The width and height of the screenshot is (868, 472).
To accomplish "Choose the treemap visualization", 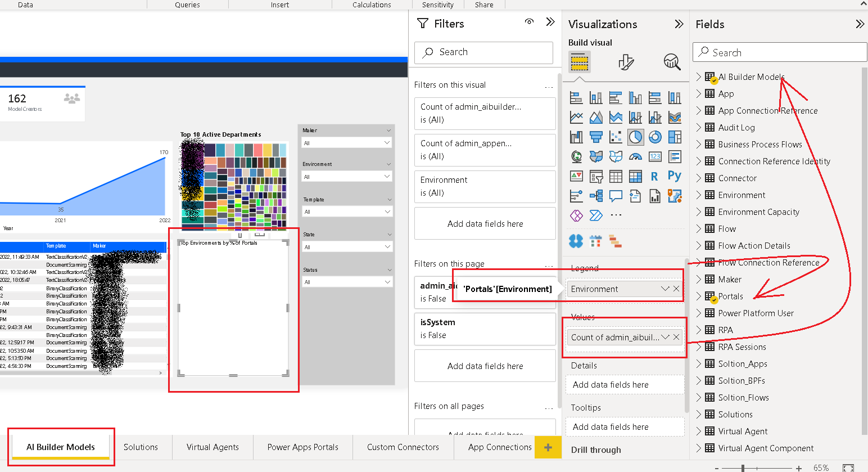I will coord(674,137).
